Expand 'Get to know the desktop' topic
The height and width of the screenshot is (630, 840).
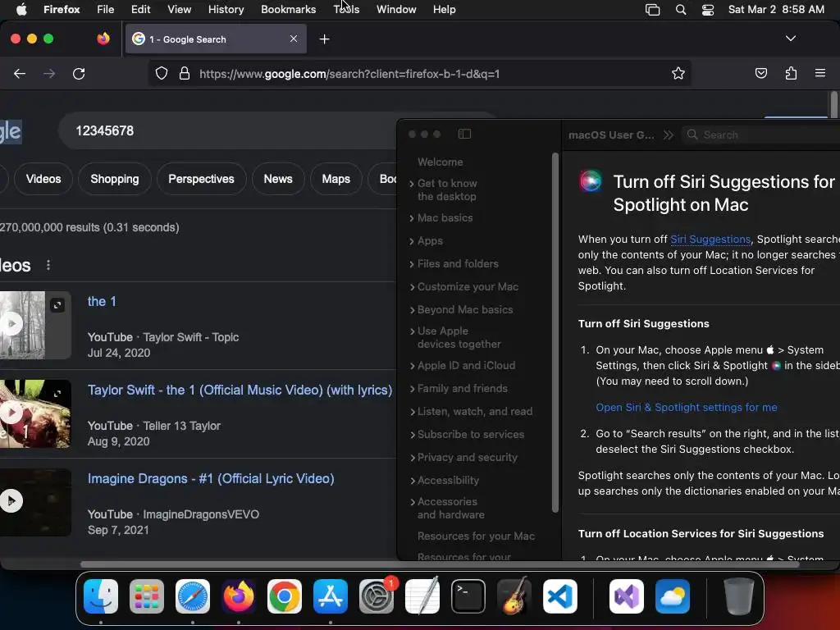(x=412, y=184)
